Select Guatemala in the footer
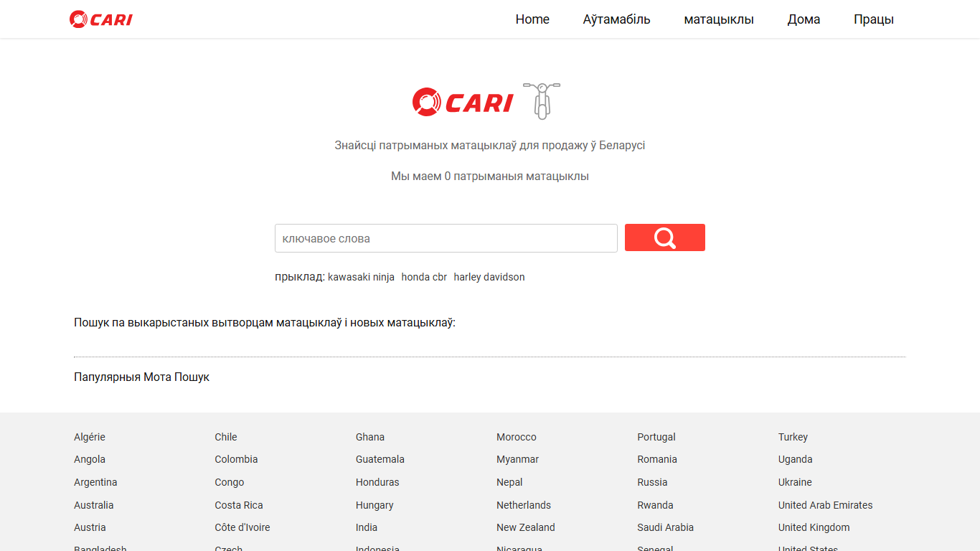This screenshot has height=551, width=980. click(380, 459)
